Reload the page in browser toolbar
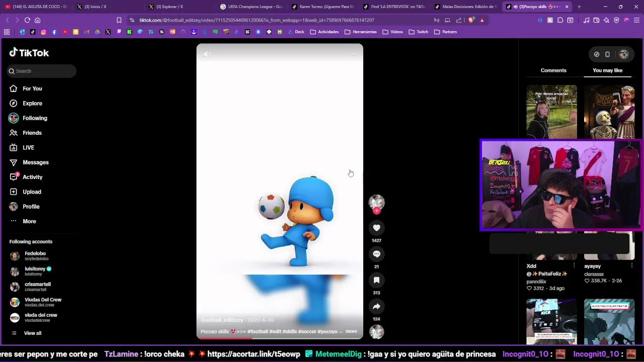Image resolution: width=644 pixels, height=362 pixels. pyautogui.click(x=27, y=20)
